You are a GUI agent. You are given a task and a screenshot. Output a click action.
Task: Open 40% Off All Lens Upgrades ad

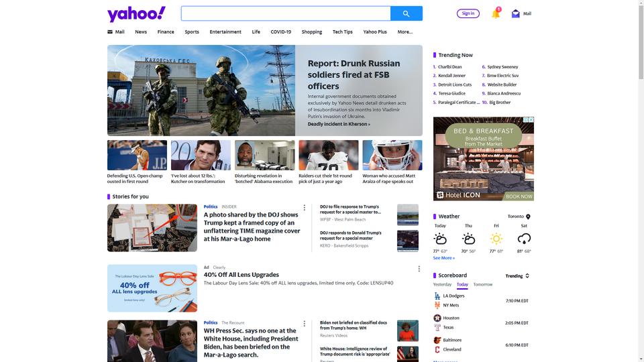coord(241,275)
